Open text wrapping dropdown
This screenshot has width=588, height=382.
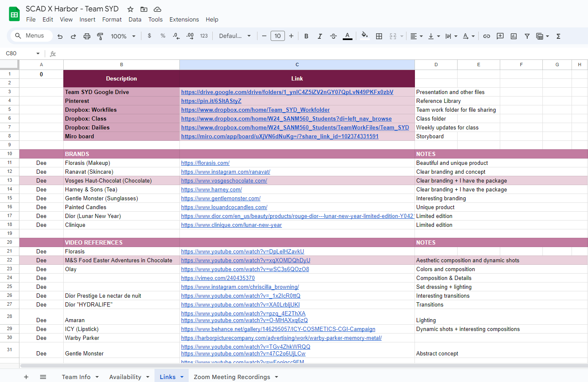point(451,36)
